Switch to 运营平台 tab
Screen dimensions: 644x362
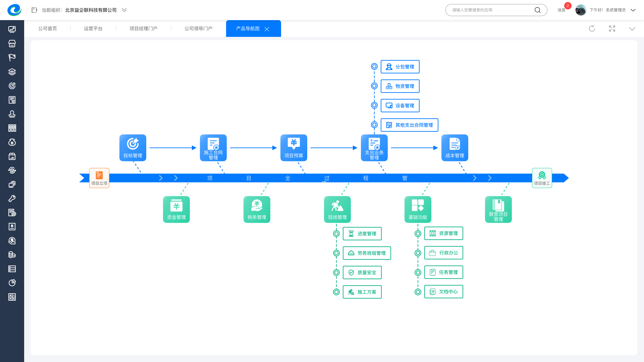click(x=93, y=28)
